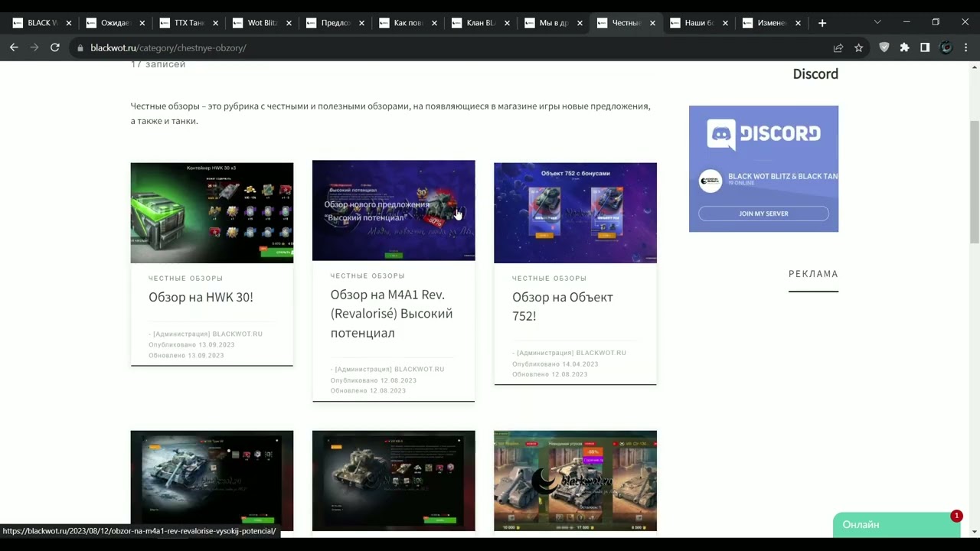Click the forward navigation arrow
The height and width of the screenshot is (551, 980).
point(34,47)
